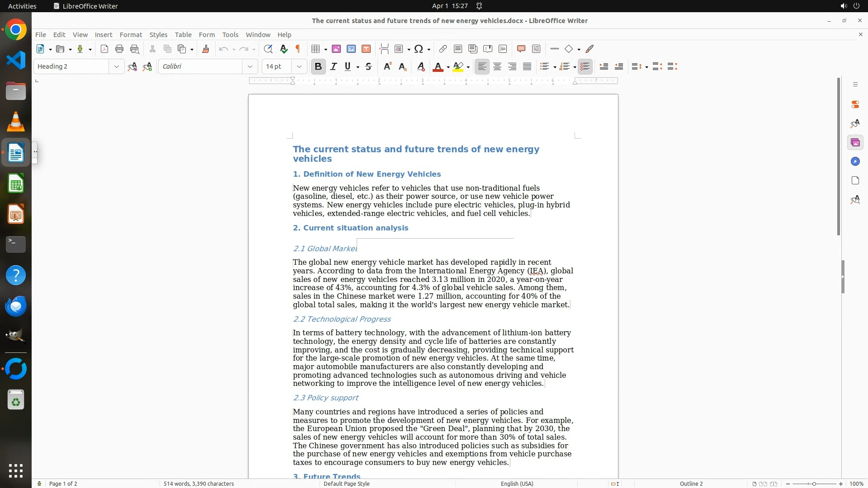Click Default Page Style in status bar

(x=346, y=483)
